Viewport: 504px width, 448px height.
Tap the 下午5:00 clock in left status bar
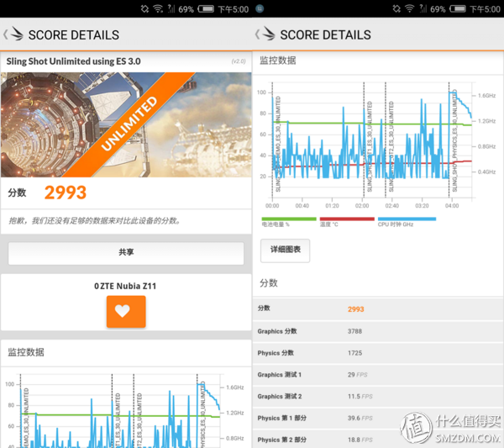point(234,9)
